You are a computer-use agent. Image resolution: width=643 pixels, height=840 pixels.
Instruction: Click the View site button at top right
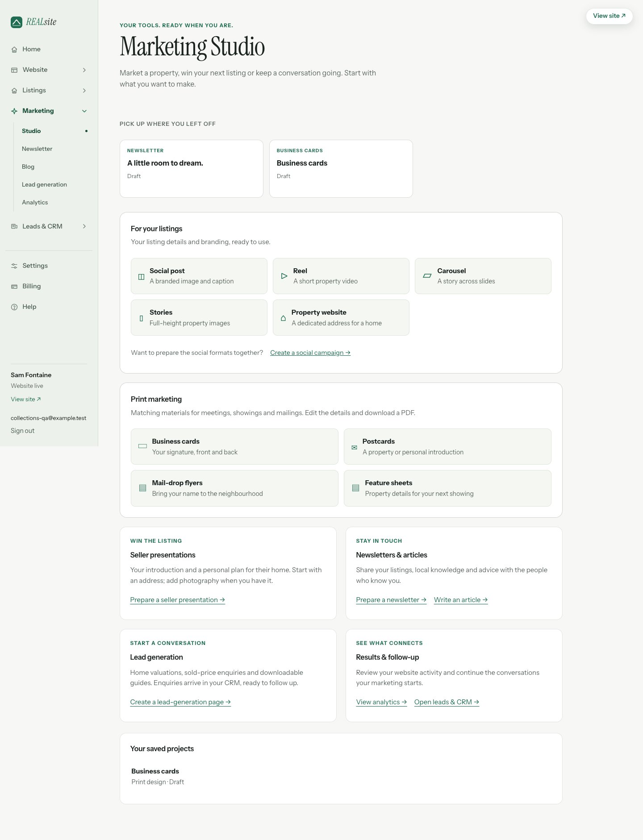point(609,16)
